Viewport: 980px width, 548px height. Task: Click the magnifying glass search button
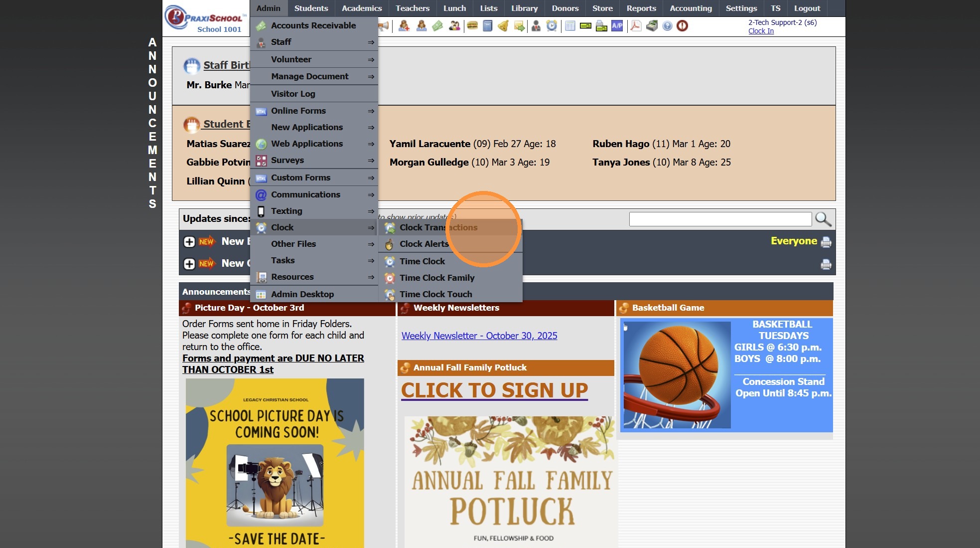pyautogui.click(x=823, y=219)
